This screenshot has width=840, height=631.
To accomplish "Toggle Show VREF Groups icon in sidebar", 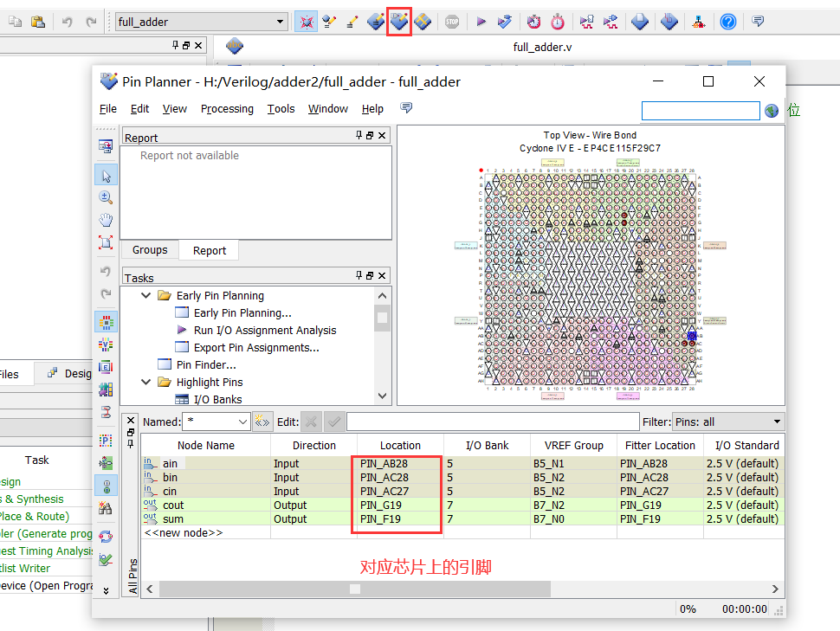I will [106, 344].
